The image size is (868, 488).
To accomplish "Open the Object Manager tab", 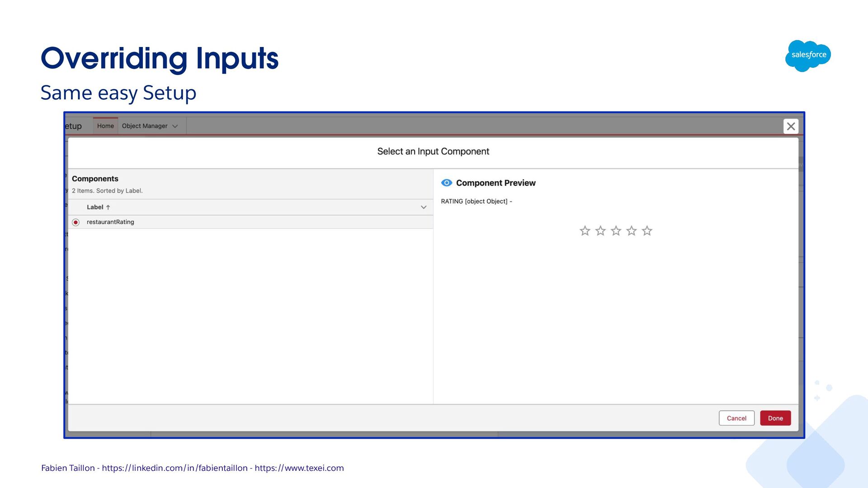I will click(x=145, y=126).
